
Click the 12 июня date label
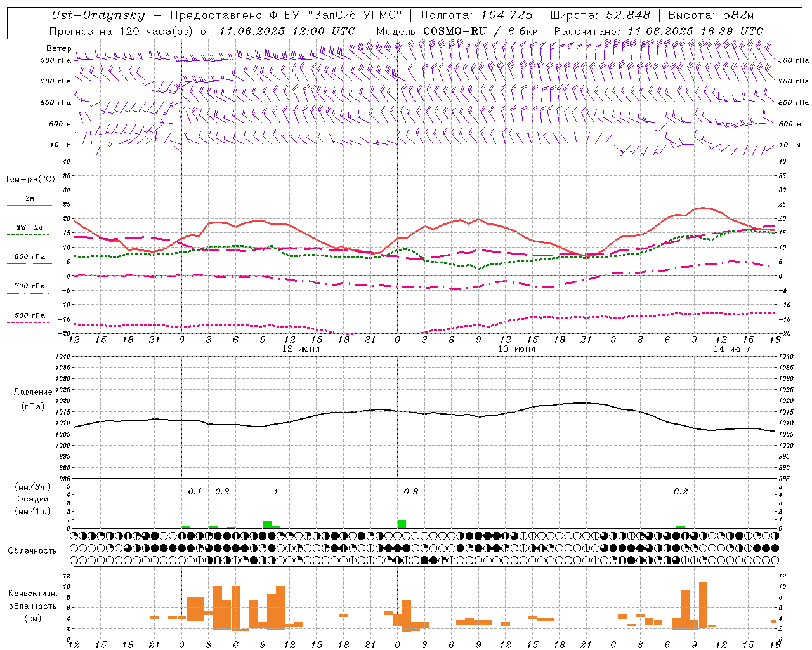click(x=301, y=349)
